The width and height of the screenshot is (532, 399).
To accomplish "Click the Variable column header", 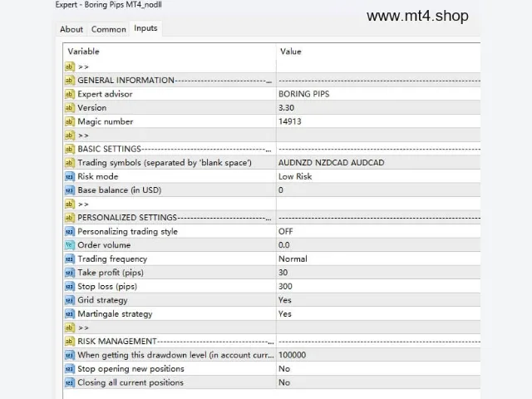I will (83, 52).
